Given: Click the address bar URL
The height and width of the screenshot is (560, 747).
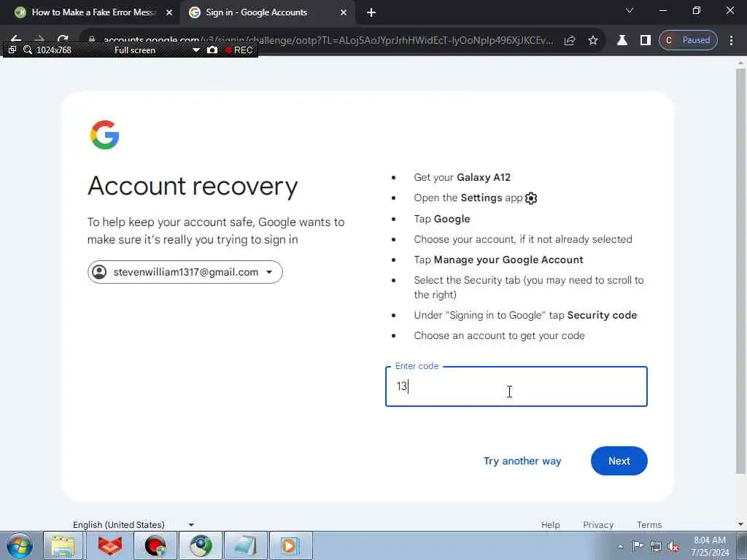Looking at the screenshot, I should [328, 41].
